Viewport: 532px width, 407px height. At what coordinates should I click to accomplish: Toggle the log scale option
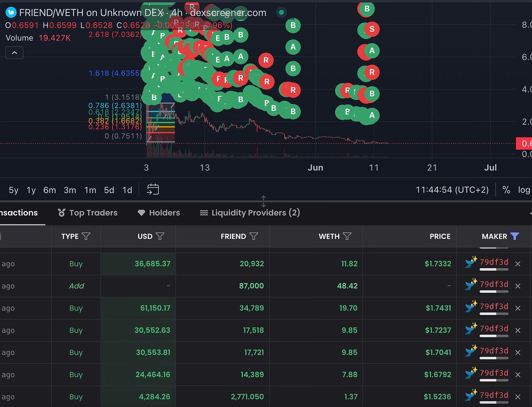(524, 190)
